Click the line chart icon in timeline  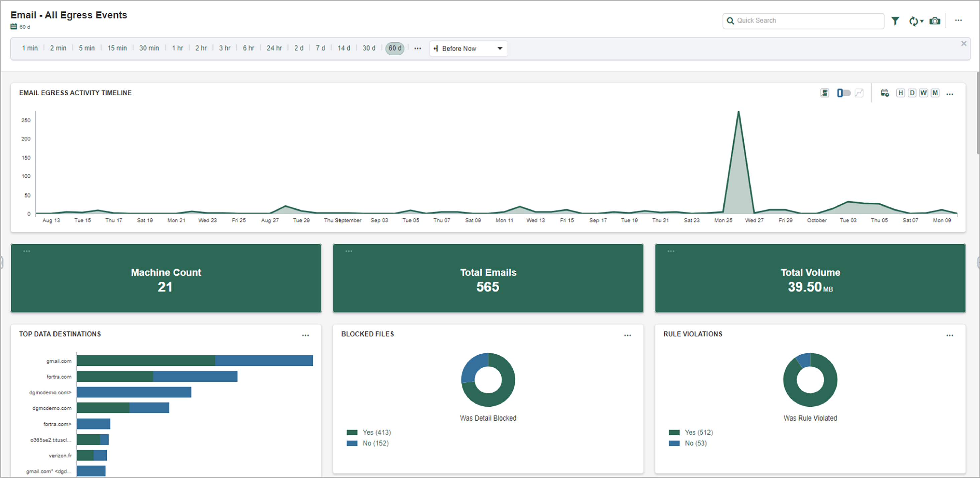click(x=859, y=93)
